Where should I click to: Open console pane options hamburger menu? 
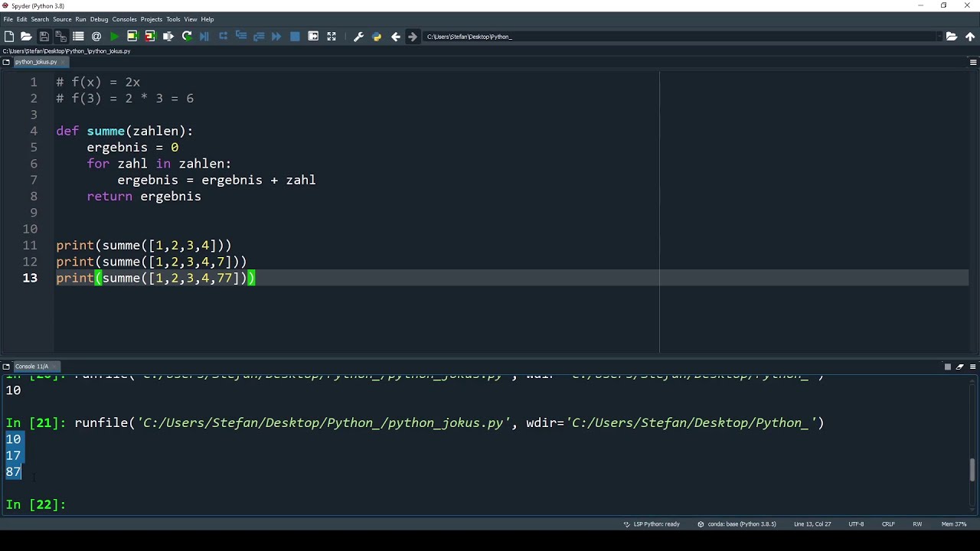[x=973, y=367]
